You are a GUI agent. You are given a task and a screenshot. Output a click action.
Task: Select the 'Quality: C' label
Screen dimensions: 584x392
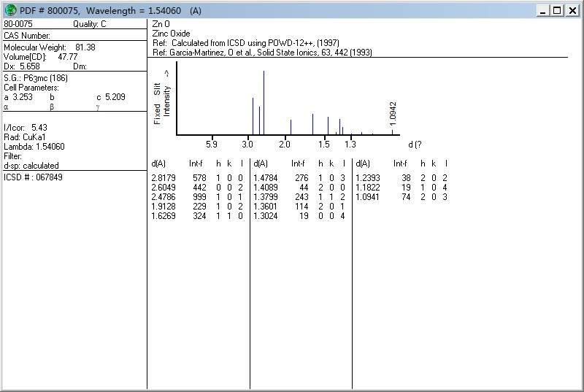89,24
